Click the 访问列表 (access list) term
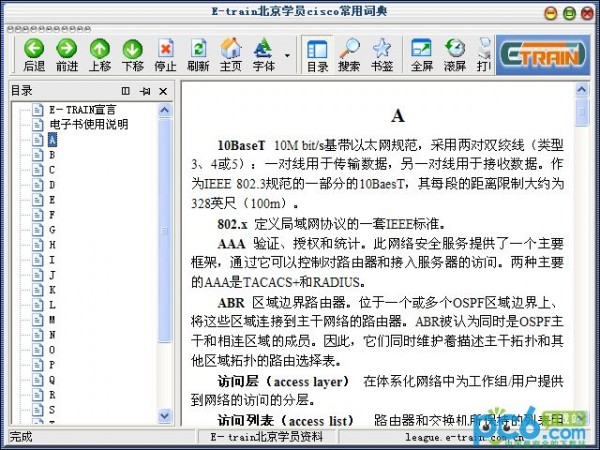The width and height of the screenshot is (600, 450). pos(285,421)
